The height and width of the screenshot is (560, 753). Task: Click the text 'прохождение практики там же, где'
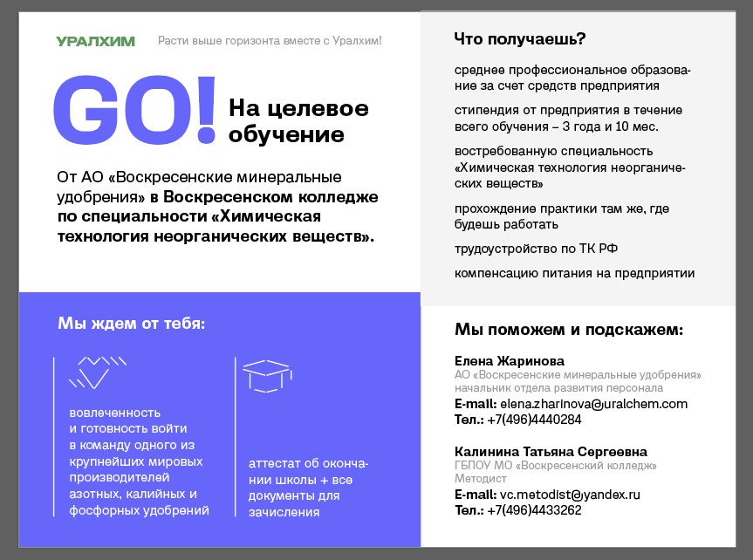[x=562, y=209]
